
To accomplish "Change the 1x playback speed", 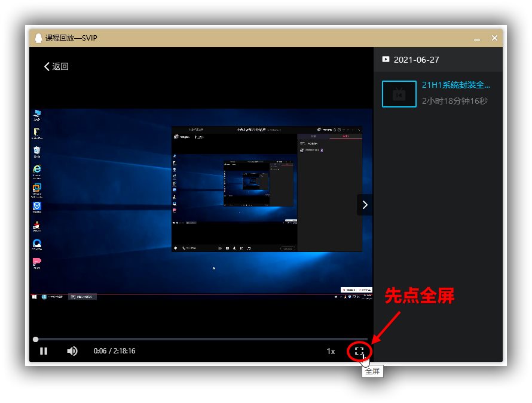I will click(x=331, y=352).
